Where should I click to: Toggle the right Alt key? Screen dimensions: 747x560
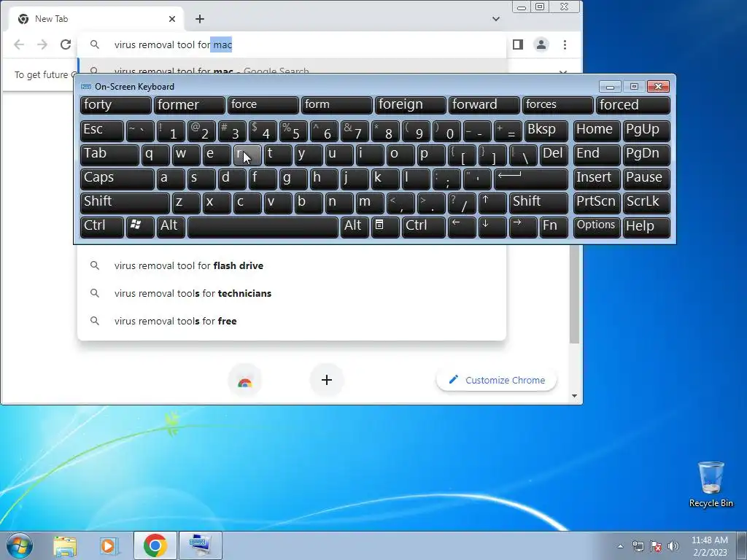355,227
